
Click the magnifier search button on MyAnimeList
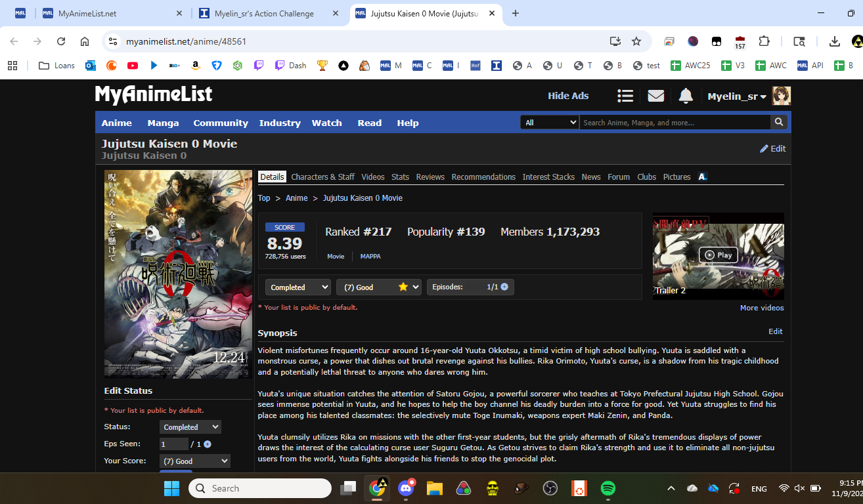(x=779, y=122)
